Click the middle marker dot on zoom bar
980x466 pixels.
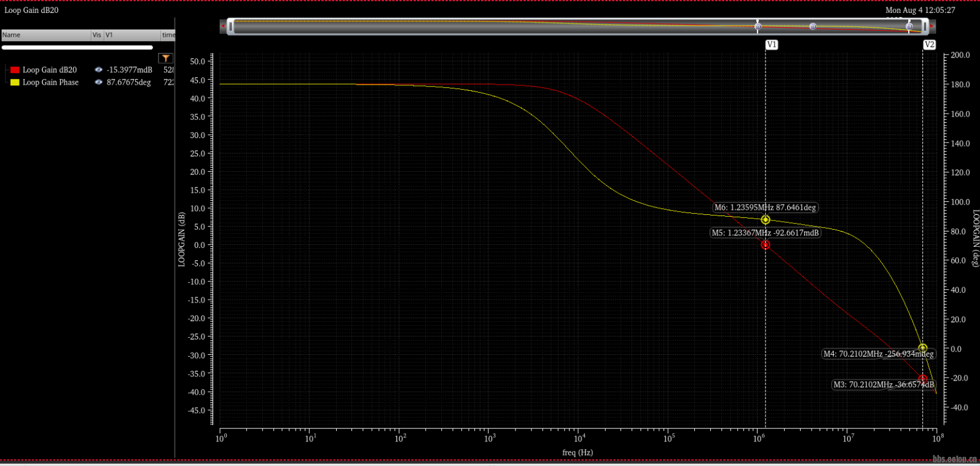(813, 26)
